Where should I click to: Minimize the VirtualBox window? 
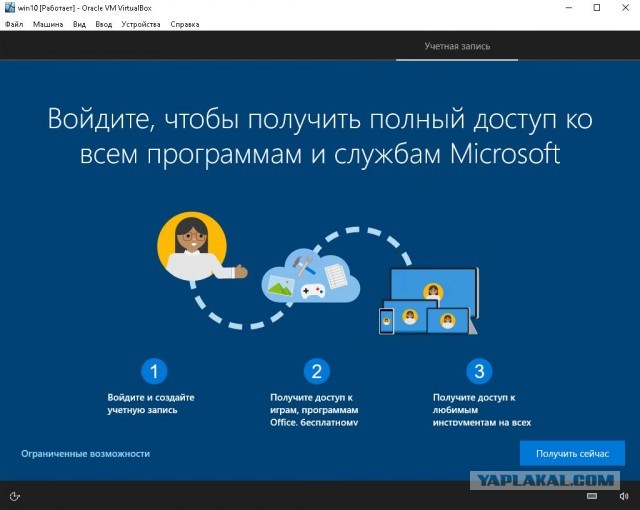click(x=569, y=7)
